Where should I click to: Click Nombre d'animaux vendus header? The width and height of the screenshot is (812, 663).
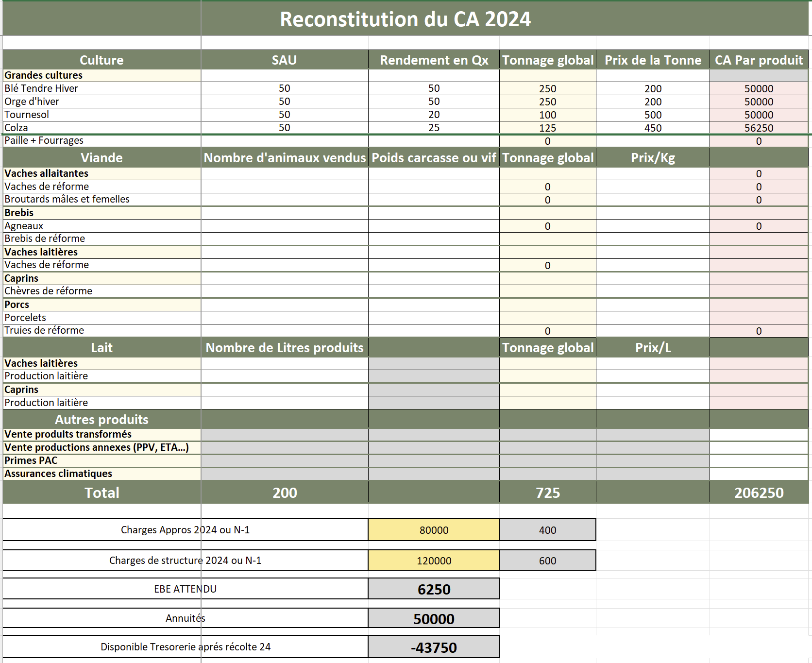tap(285, 157)
